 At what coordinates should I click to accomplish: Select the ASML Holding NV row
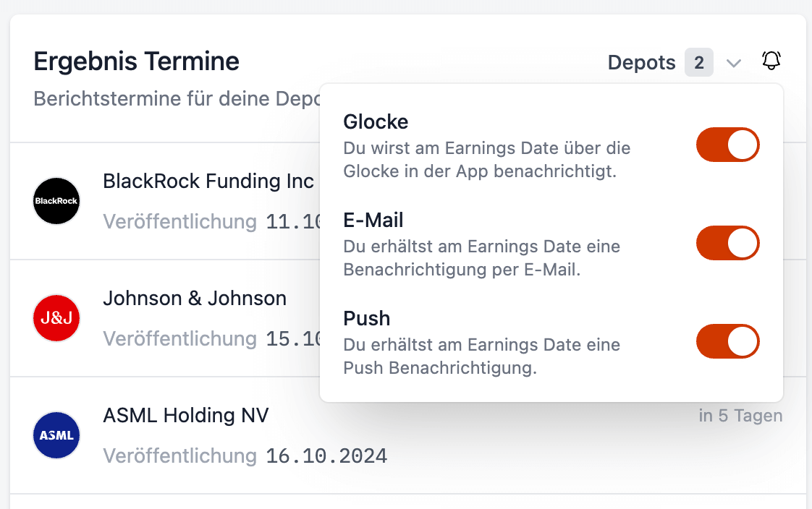pyautogui.click(x=185, y=416)
